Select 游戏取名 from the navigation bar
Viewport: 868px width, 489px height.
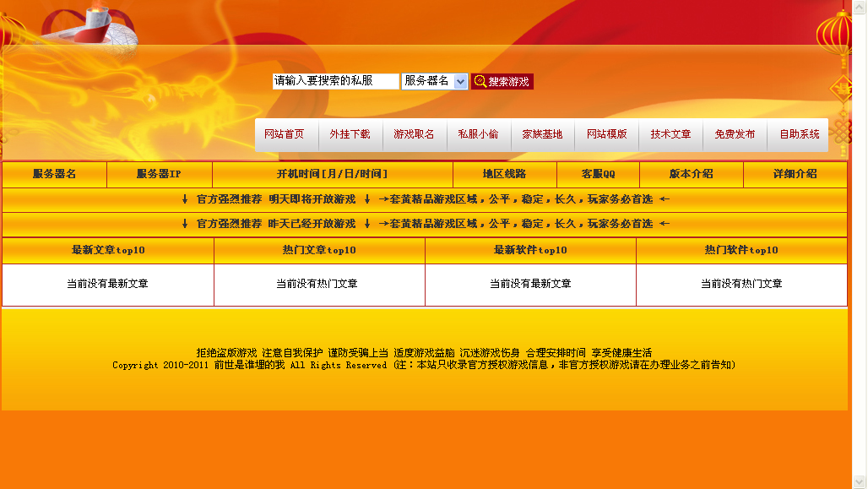click(x=414, y=134)
